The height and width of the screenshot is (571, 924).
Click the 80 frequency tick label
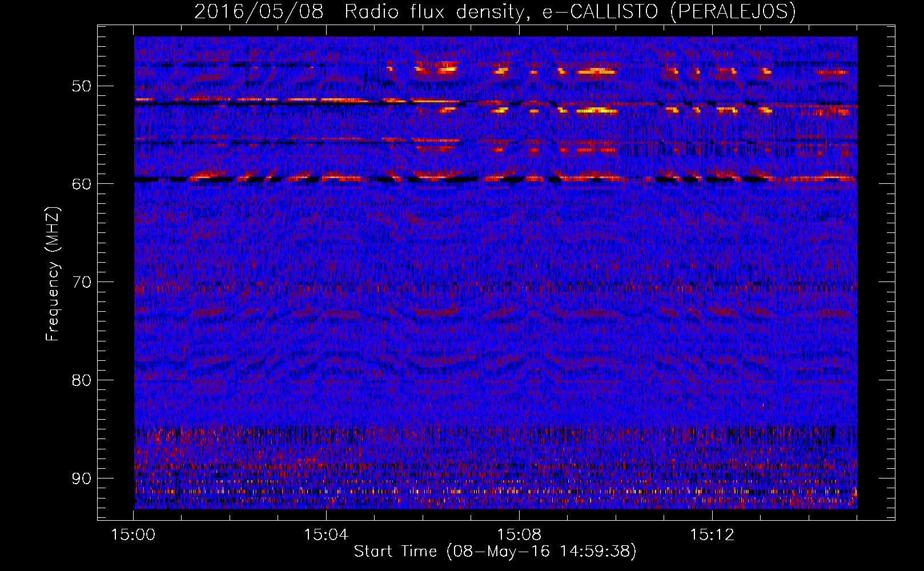click(82, 380)
